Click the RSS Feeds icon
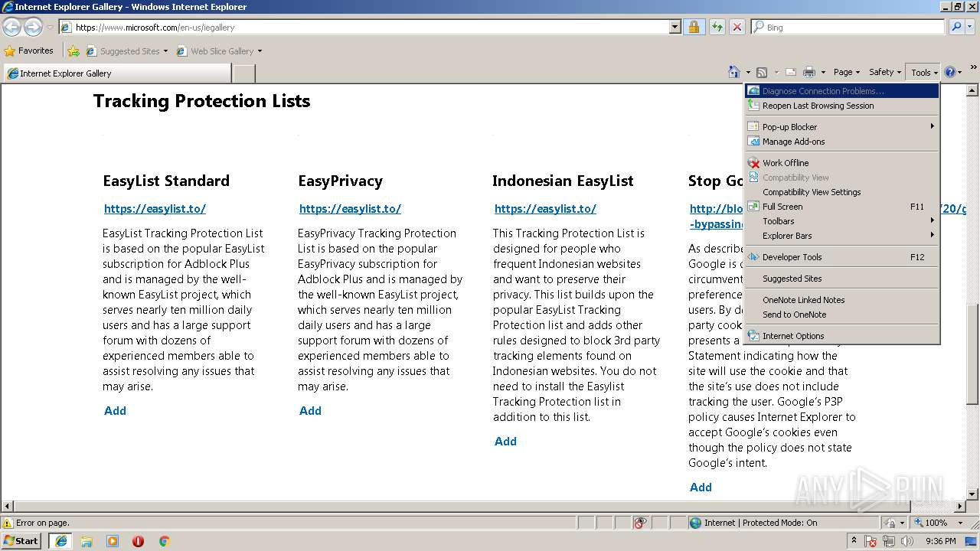Screen dimensions: 980x551 point(761,72)
